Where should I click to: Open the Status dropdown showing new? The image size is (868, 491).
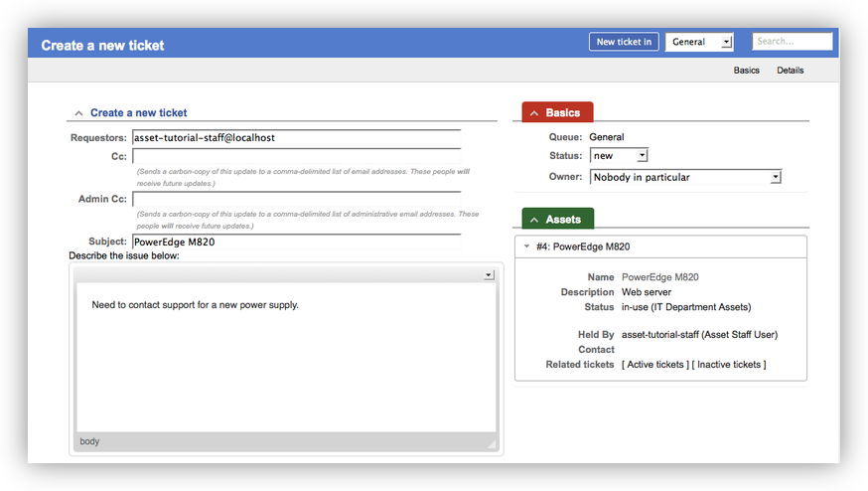click(619, 156)
